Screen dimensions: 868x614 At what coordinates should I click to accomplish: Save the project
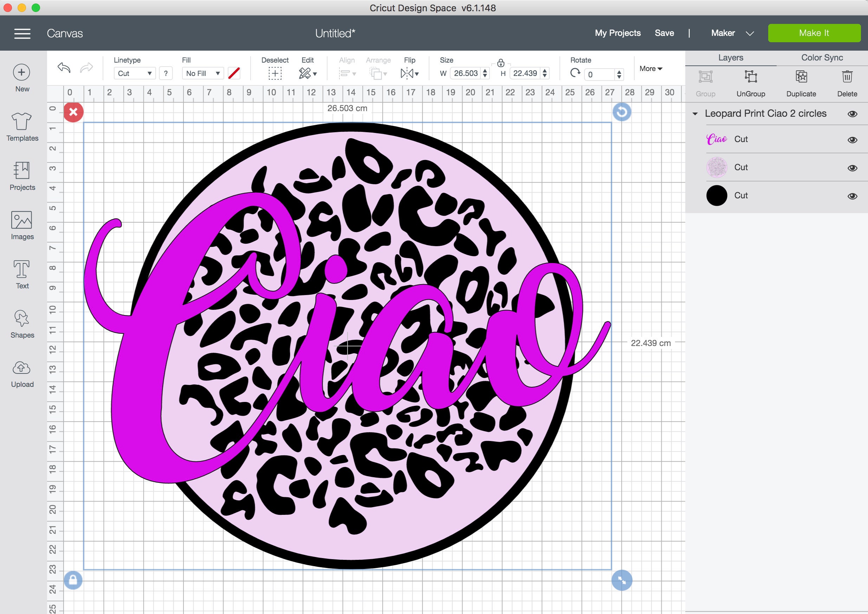click(x=664, y=33)
